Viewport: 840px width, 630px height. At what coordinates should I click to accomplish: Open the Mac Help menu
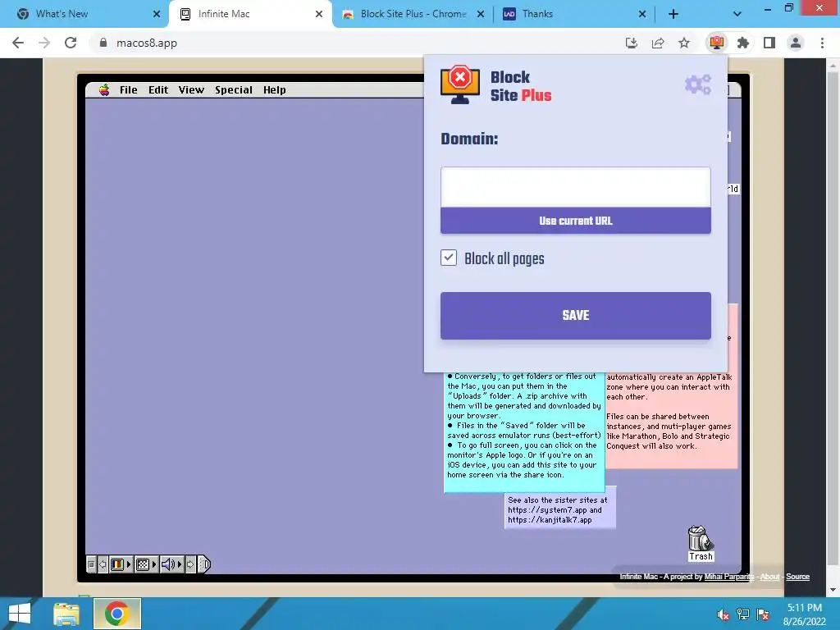coord(274,90)
